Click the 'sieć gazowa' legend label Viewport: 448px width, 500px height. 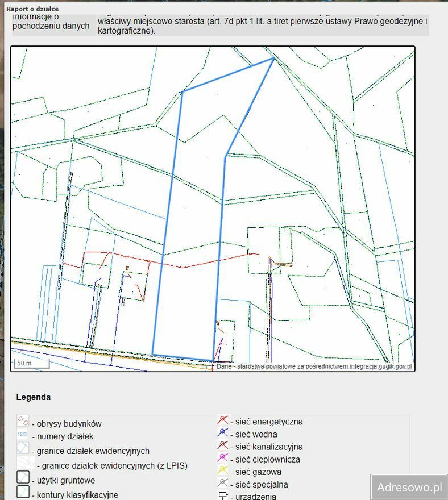(x=258, y=472)
